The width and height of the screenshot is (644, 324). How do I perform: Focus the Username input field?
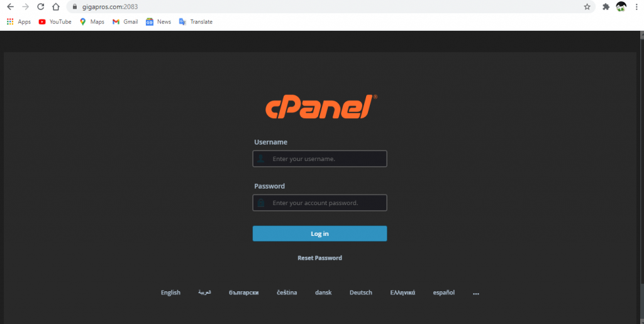point(319,159)
